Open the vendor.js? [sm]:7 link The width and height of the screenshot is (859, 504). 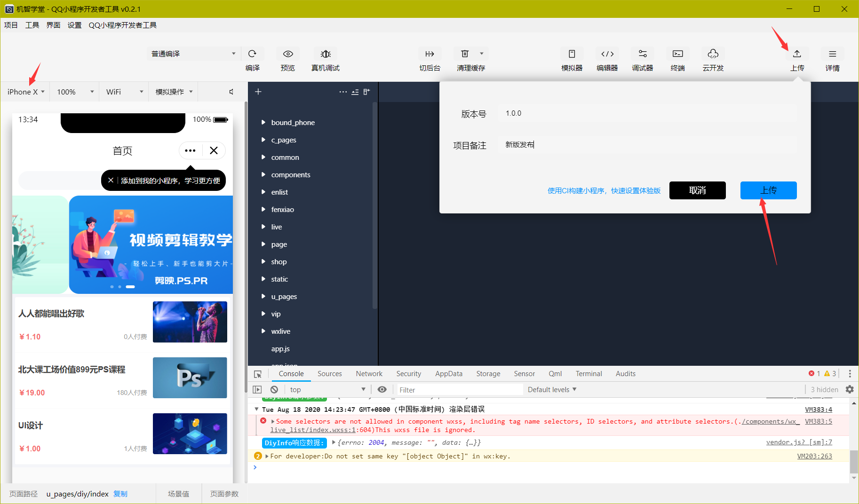[x=799, y=442]
